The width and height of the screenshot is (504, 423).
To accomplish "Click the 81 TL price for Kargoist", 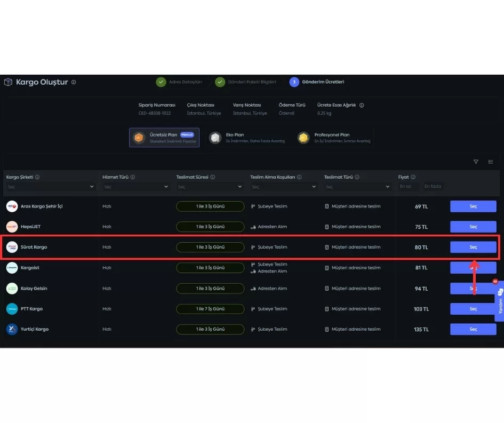I will click(x=421, y=268).
